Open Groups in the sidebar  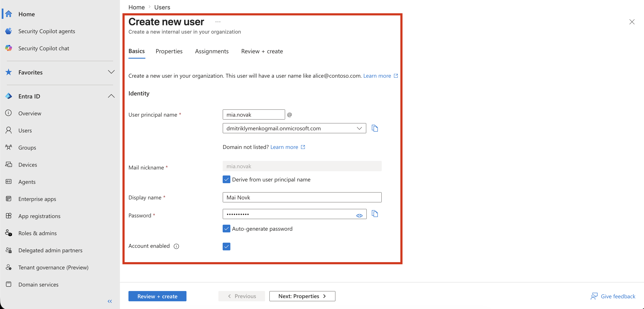click(x=27, y=148)
